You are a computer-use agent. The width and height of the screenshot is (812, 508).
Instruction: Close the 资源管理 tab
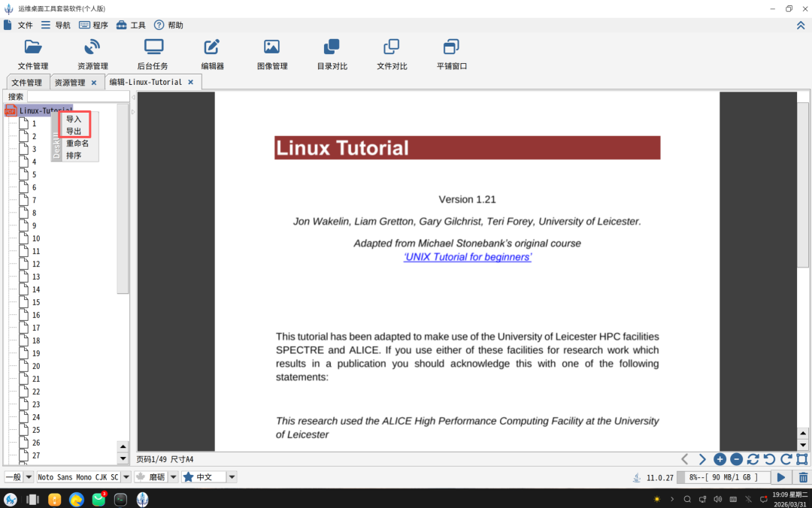coord(94,83)
